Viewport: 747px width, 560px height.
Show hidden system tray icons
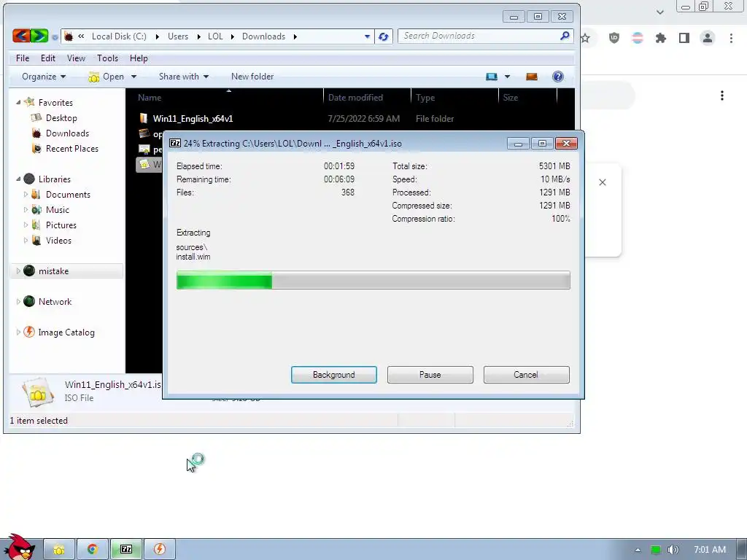pos(638,550)
